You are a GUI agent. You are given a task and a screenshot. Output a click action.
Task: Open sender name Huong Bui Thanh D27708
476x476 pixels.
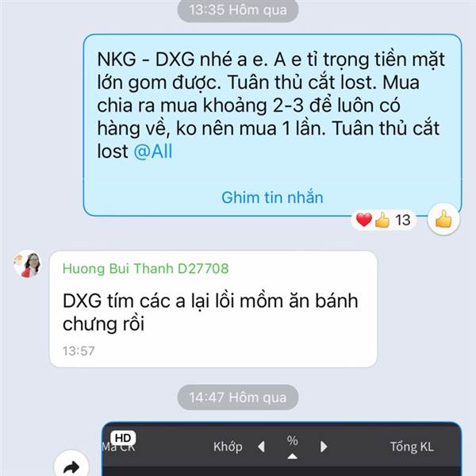point(145,268)
